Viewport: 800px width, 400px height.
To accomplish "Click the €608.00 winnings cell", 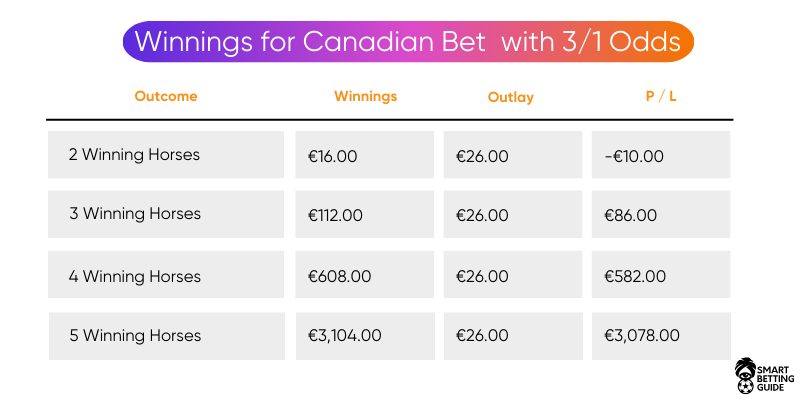I will (x=365, y=274).
